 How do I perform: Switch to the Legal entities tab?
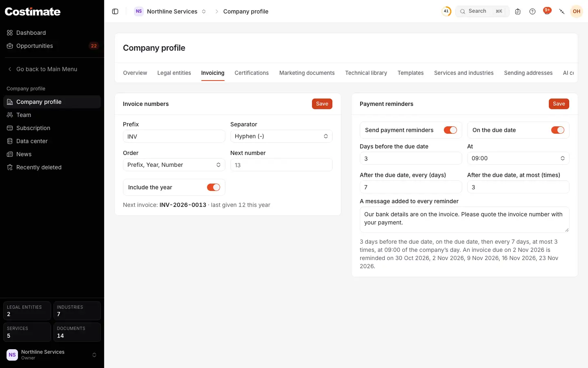coord(174,73)
